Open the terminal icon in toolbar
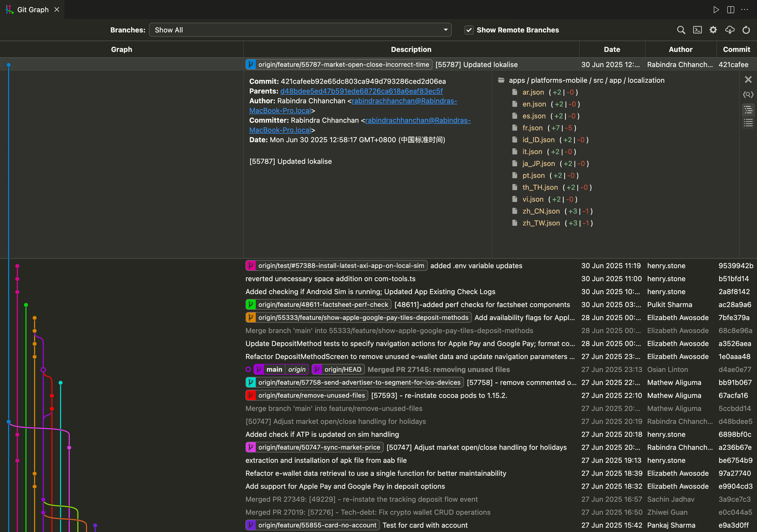 (697, 30)
